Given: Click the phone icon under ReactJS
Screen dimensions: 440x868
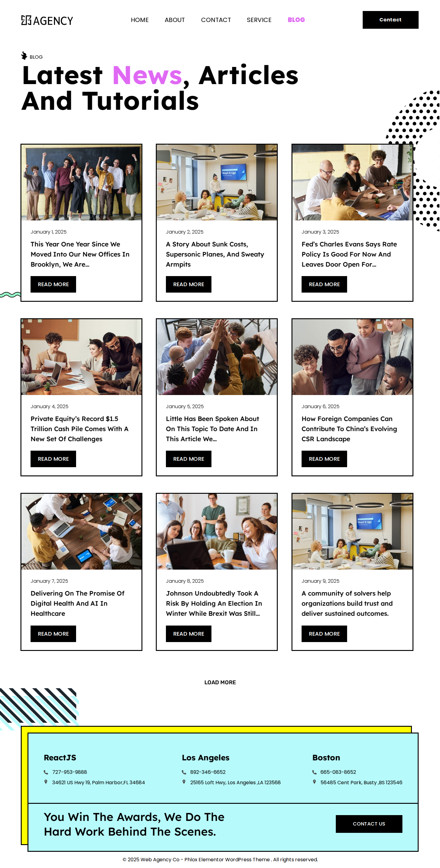Looking at the screenshot, I should (46, 772).
